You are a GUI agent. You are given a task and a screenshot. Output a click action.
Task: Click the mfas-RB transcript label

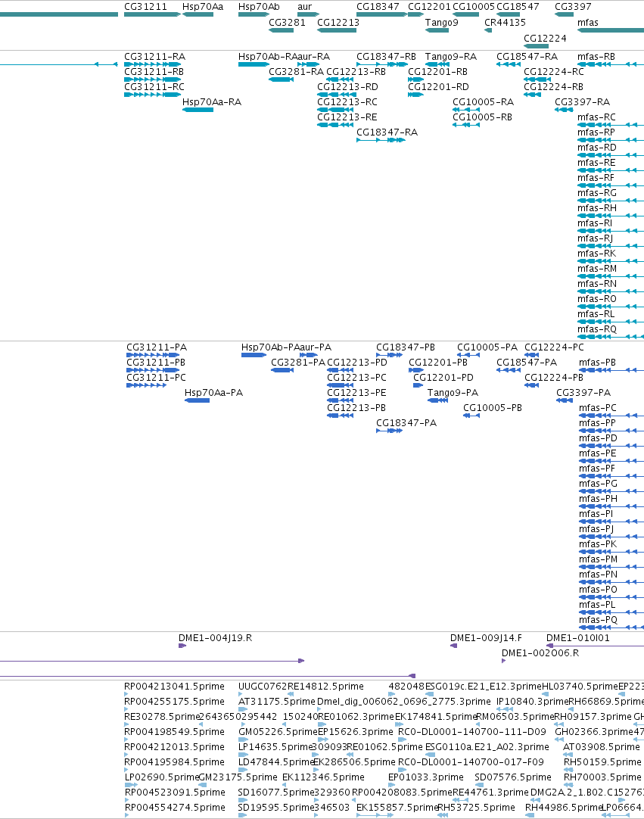[596, 57]
